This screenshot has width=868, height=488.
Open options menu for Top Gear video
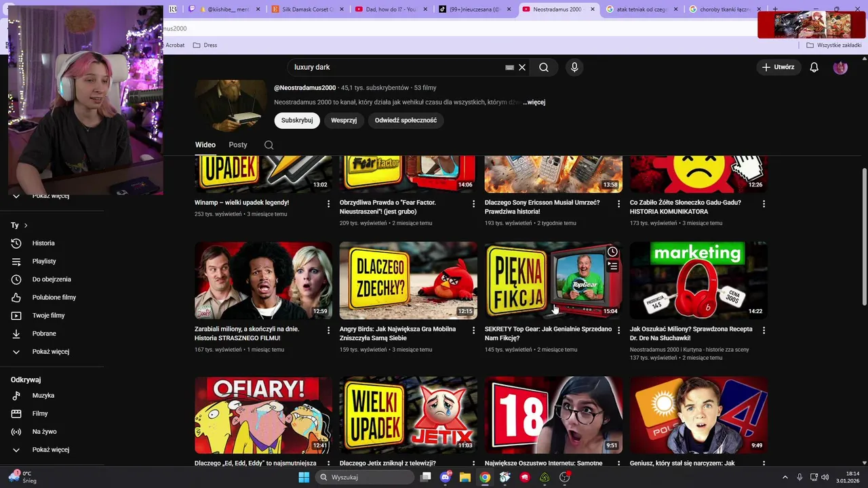(x=618, y=331)
